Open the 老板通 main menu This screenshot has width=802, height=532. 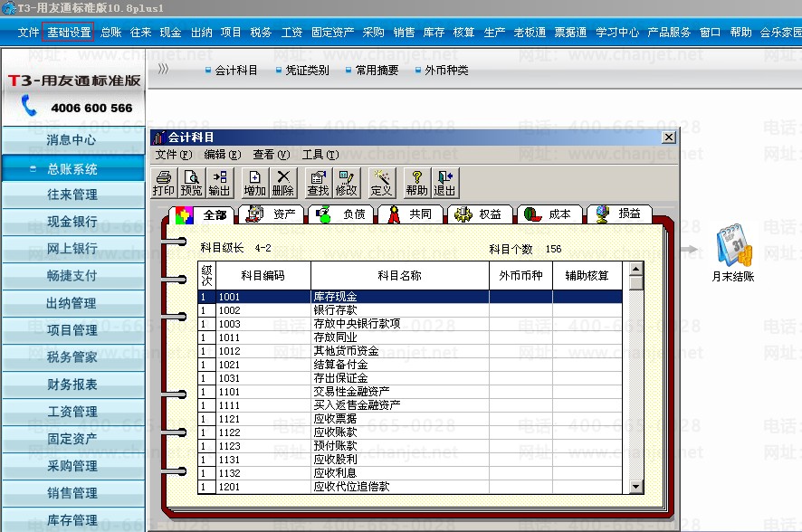530,33
